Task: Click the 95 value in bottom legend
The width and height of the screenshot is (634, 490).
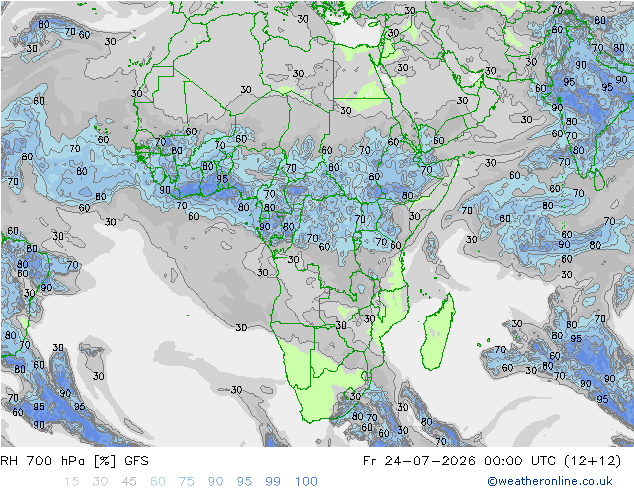Action: (x=244, y=481)
